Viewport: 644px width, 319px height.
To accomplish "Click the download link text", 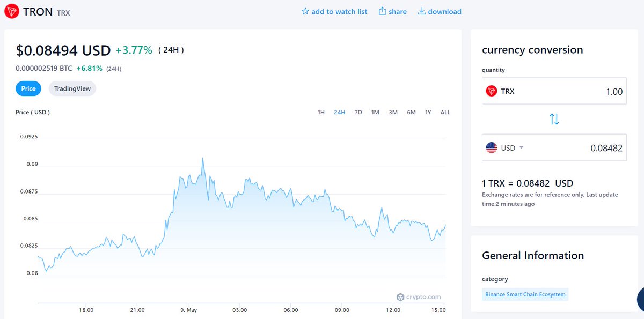I will tap(445, 11).
